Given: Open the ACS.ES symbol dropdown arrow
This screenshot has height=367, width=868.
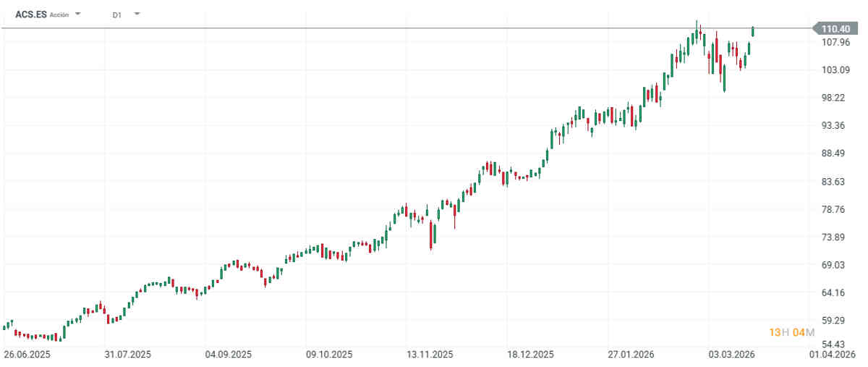Looking at the screenshot, I should click(x=78, y=14).
